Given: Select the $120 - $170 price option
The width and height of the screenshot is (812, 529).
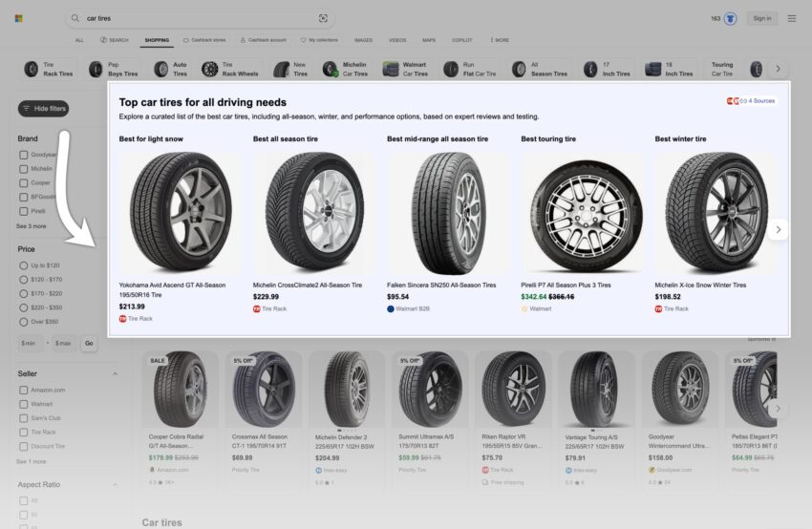Looking at the screenshot, I should pyautogui.click(x=23, y=280).
